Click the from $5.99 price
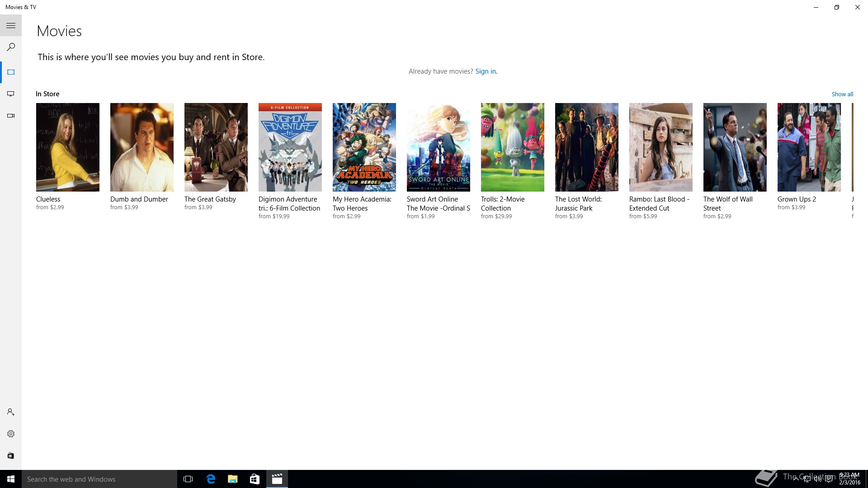 [x=643, y=216]
